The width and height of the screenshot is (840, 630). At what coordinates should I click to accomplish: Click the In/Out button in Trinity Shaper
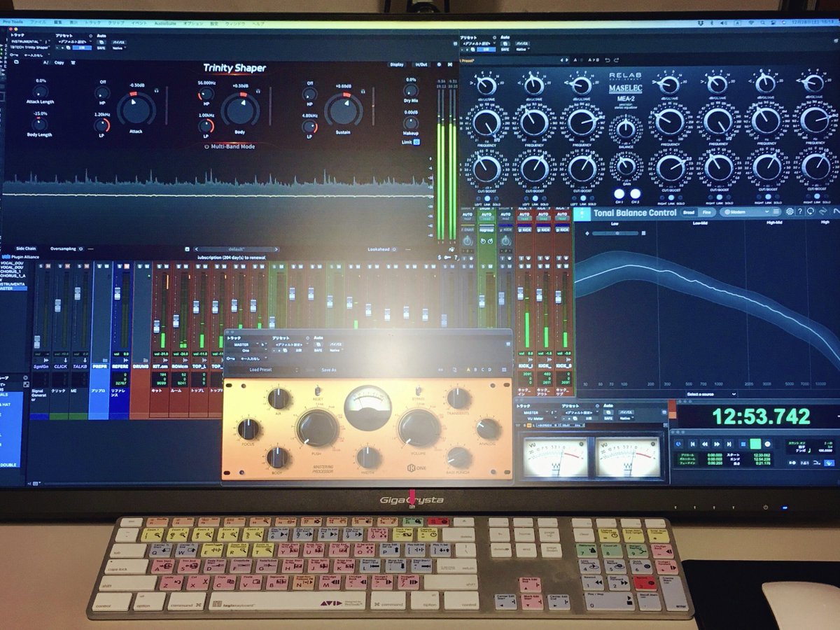click(420, 64)
